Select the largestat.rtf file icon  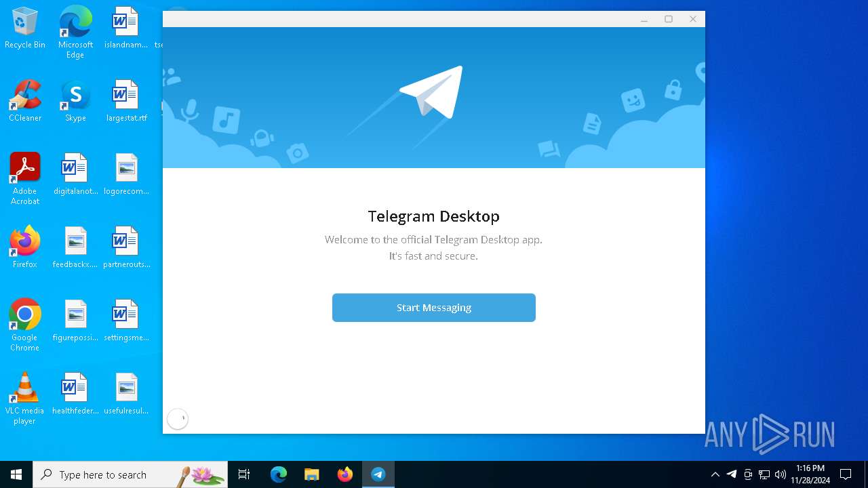click(126, 102)
